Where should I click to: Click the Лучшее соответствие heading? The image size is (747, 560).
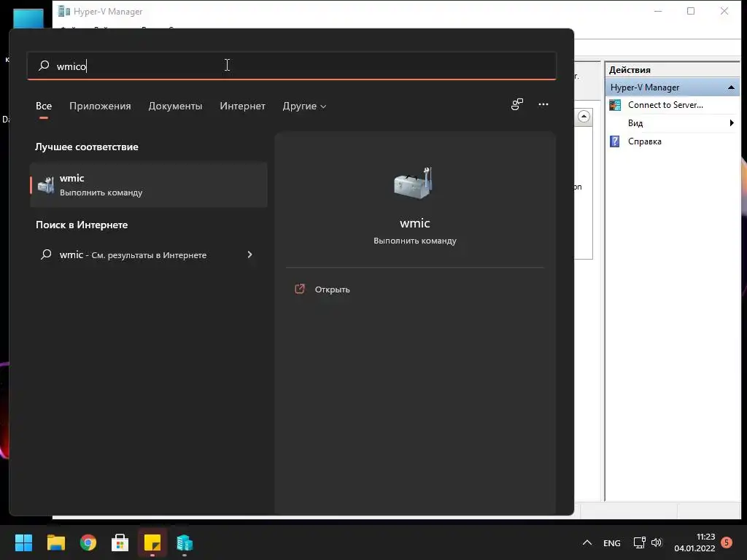(87, 147)
